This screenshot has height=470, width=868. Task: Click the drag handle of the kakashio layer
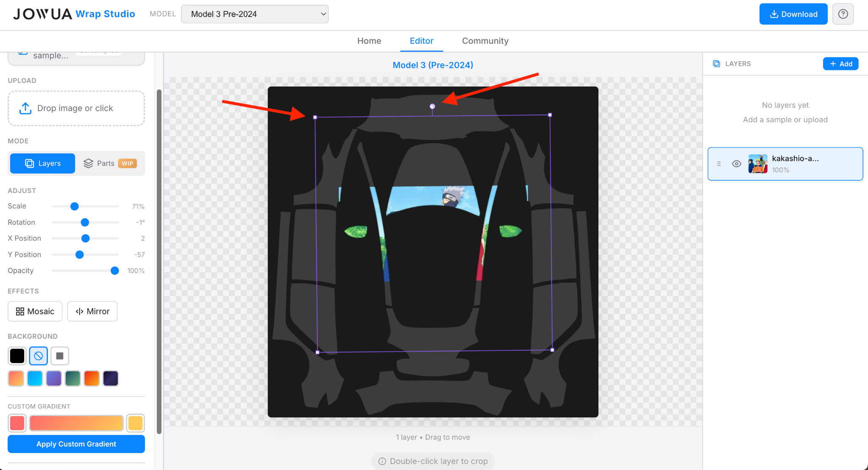point(719,164)
